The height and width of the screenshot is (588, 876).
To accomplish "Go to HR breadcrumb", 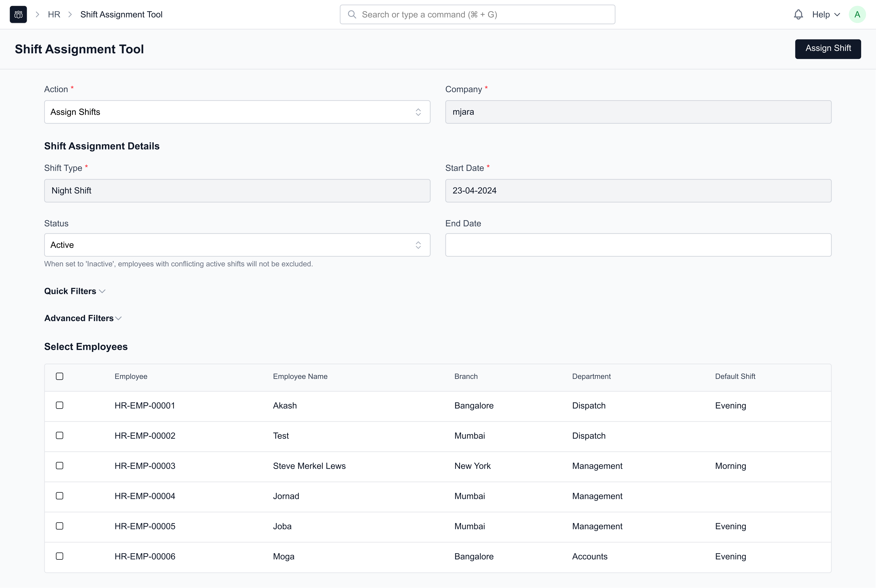I will pos(54,15).
